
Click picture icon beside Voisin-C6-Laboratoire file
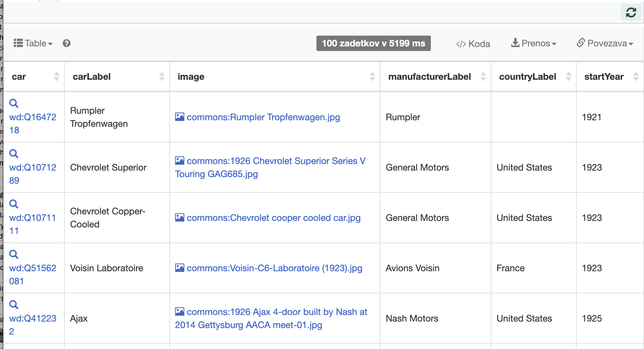(179, 268)
